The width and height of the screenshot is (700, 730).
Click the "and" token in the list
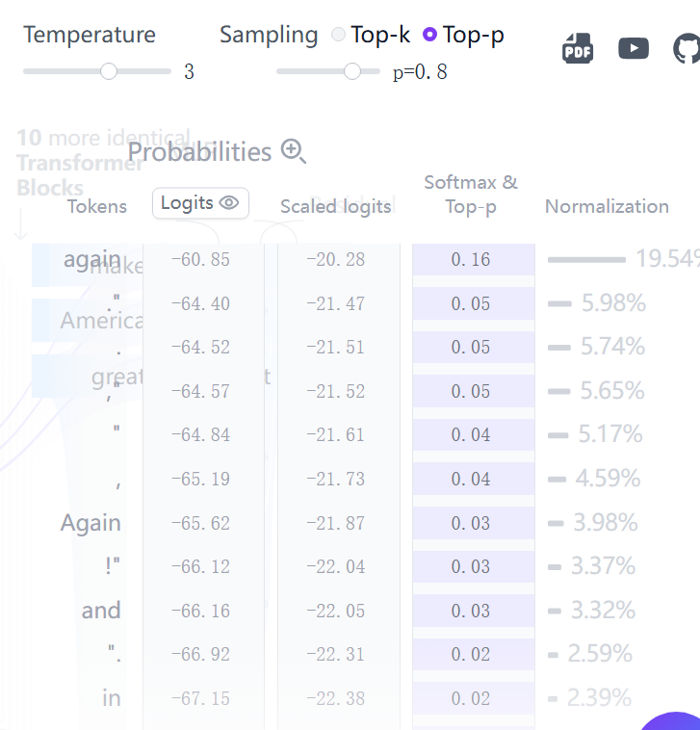(x=101, y=611)
